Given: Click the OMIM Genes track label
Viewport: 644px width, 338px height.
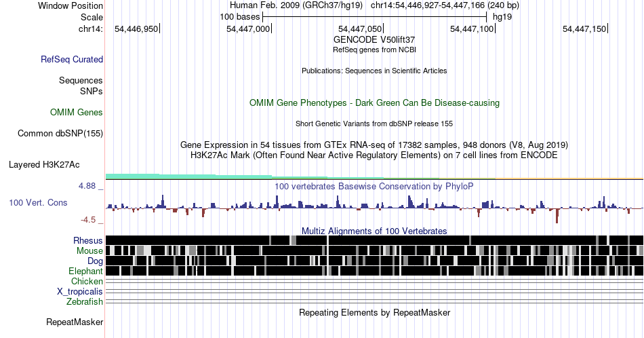Looking at the screenshot, I should 77,112.
